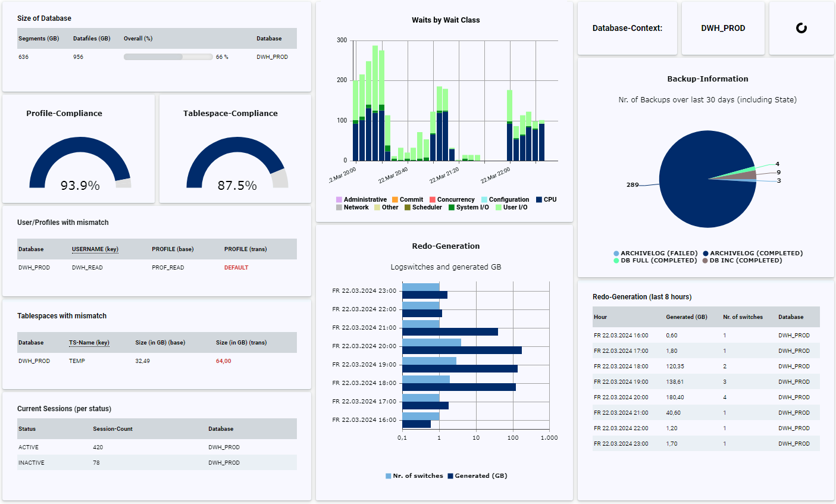Click the red DEFAULT profile mismatch value
Image resolution: width=836 pixels, height=504 pixels.
(x=236, y=267)
